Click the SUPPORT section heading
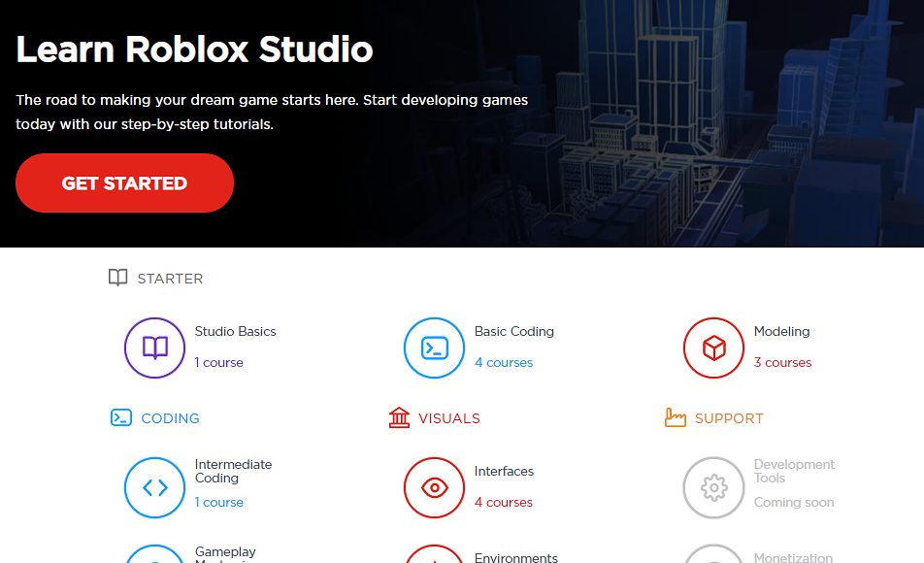Viewport: 924px width, 563px height. 728,418
